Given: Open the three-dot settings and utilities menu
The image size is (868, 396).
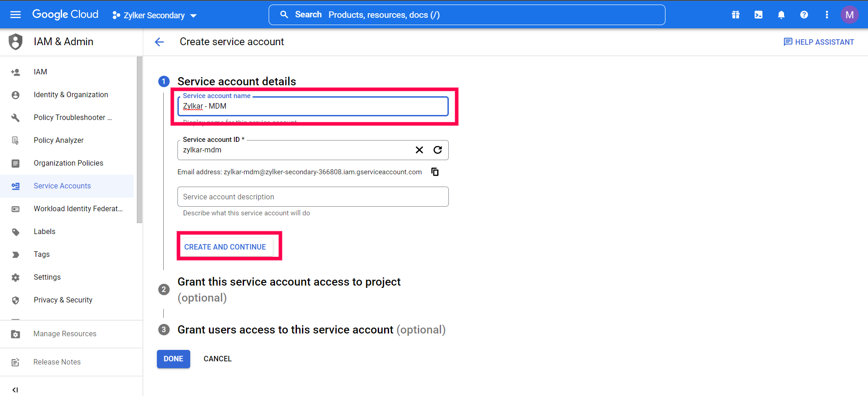Looking at the screenshot, I should point(827,15).
